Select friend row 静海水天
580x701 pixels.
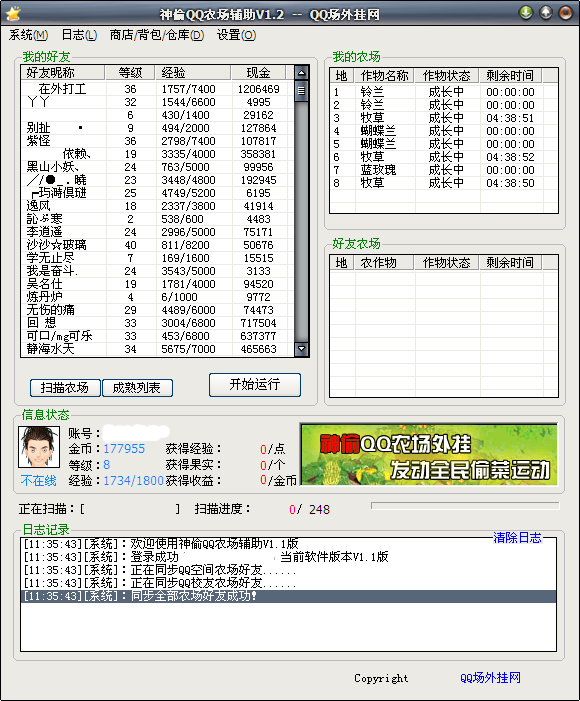click(157, 349)
